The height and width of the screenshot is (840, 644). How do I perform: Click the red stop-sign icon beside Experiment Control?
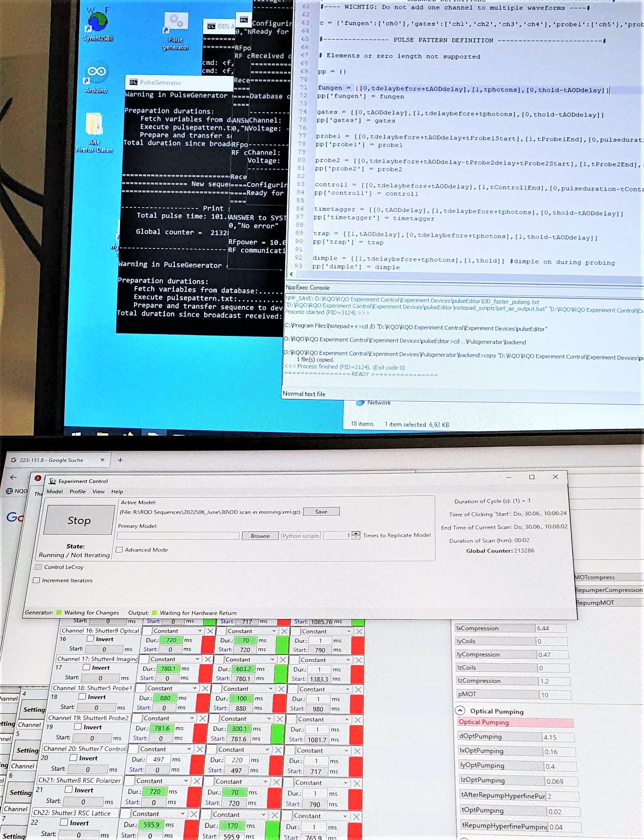tap(37, 478)
